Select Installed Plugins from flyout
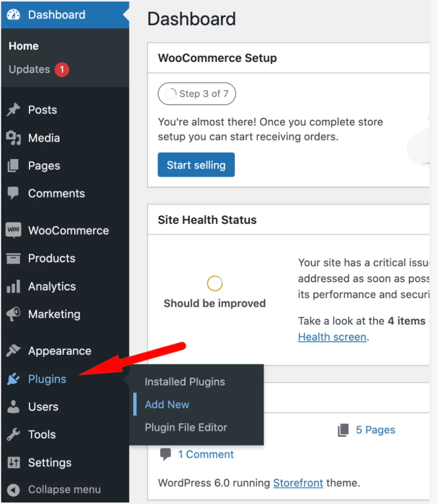This screenshot has width=438, height=504. coord(185,381)
